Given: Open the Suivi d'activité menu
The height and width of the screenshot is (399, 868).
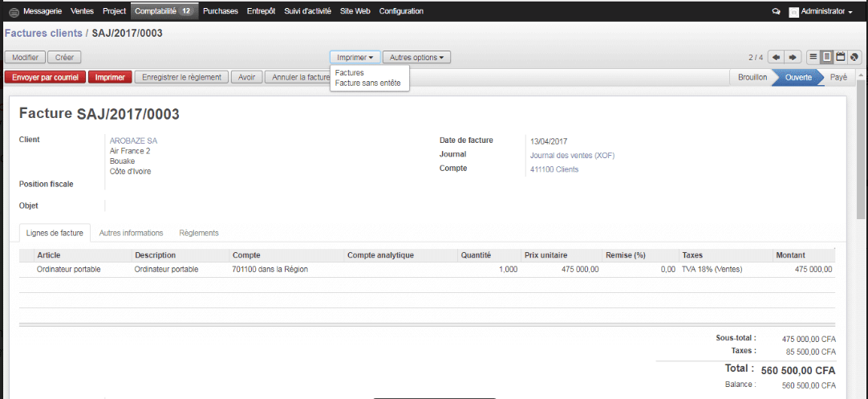Looking at the screenshot, I should (x=308, y=11).
